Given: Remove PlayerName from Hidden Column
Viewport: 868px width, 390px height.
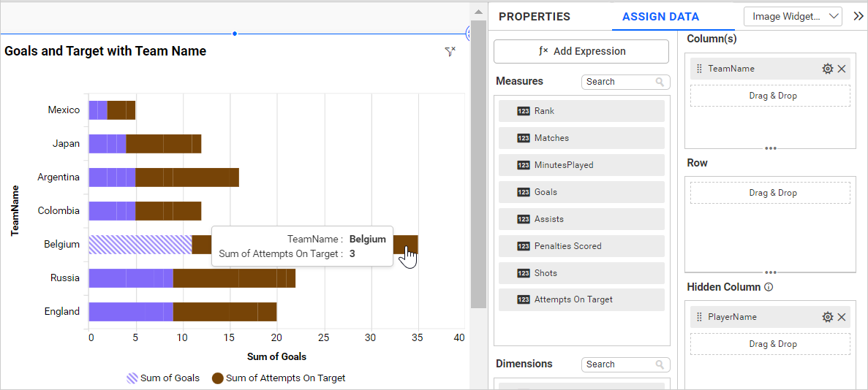Looking at the screenshot, I should [842, 317].
